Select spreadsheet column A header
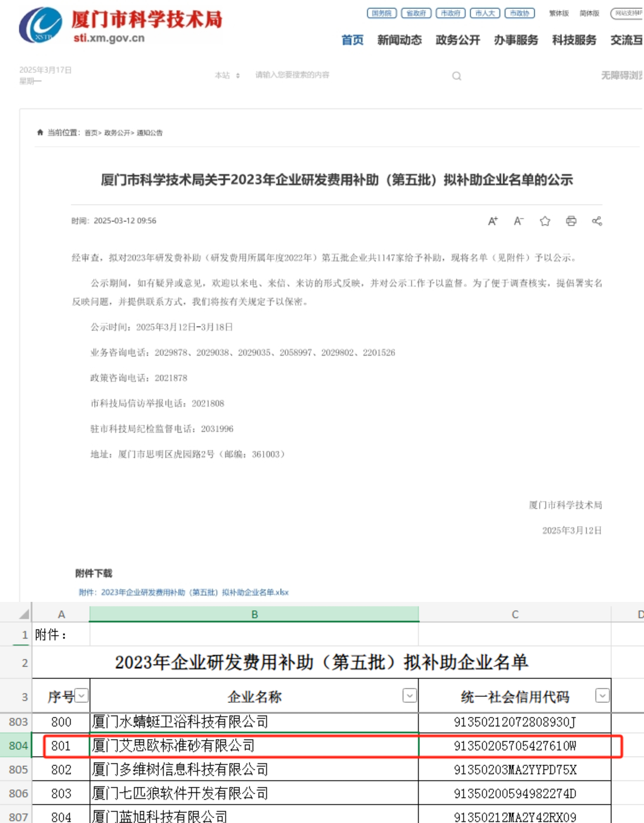Screen dimensions: 644x823 (x=61, y=614)
